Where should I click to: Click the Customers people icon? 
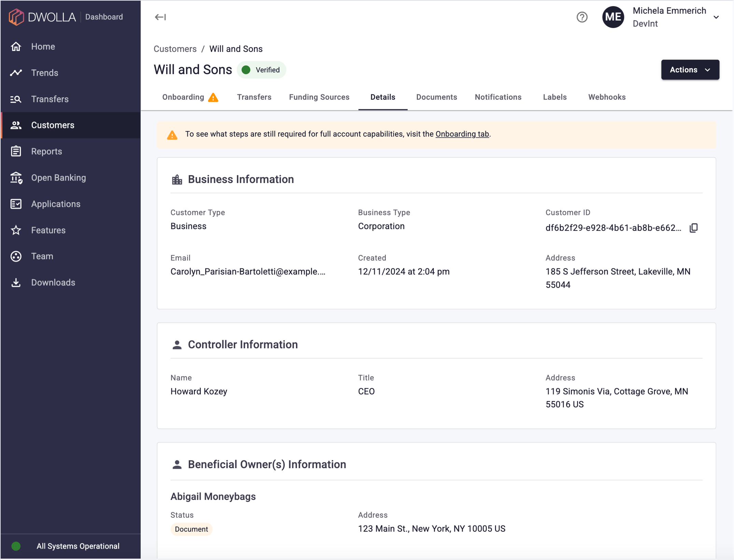[16, 125]
